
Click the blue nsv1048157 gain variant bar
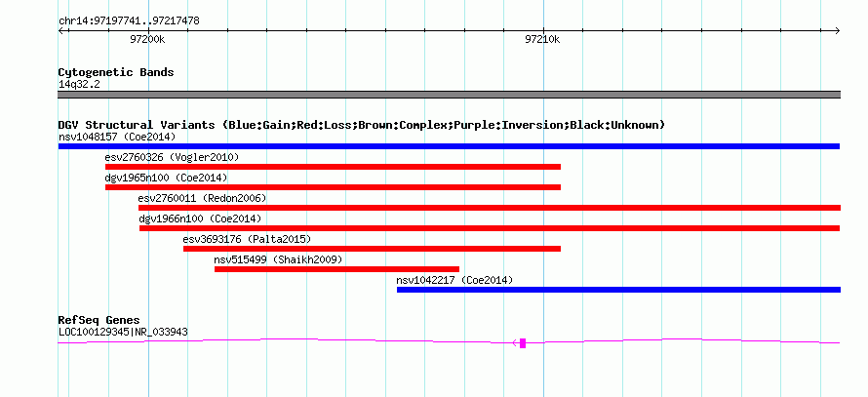449,146
